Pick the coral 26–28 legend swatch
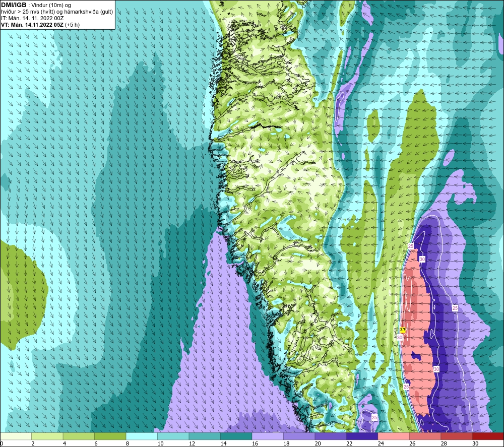 425,436
